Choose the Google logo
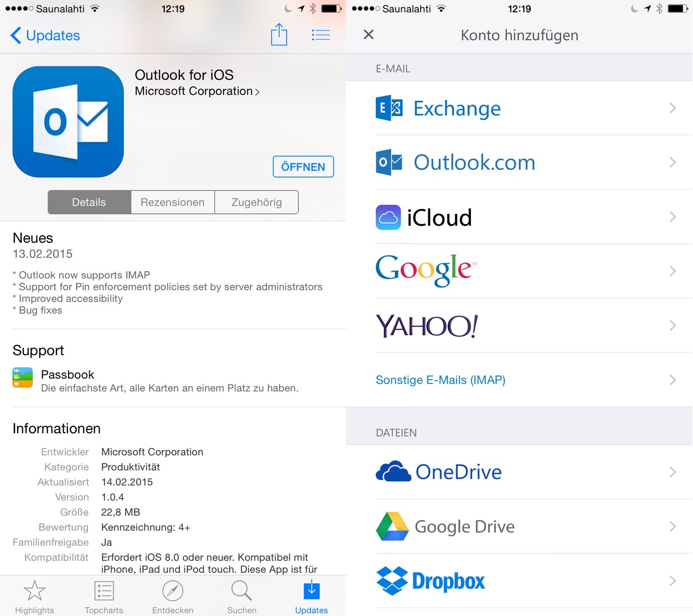693x616 pixels. [426, 271]
